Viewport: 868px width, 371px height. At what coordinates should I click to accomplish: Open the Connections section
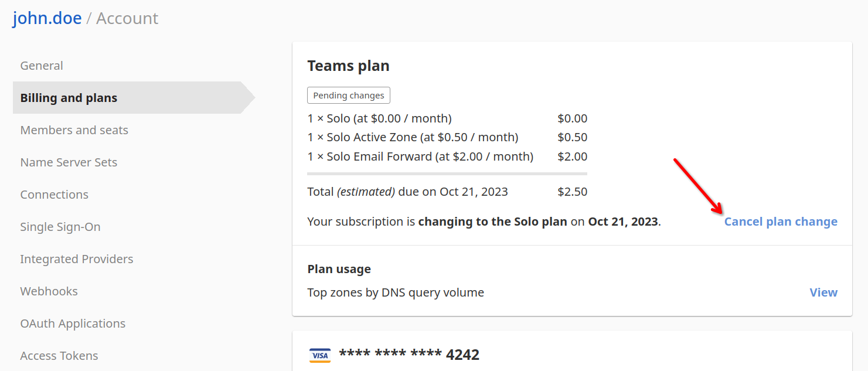click(54, 194)
